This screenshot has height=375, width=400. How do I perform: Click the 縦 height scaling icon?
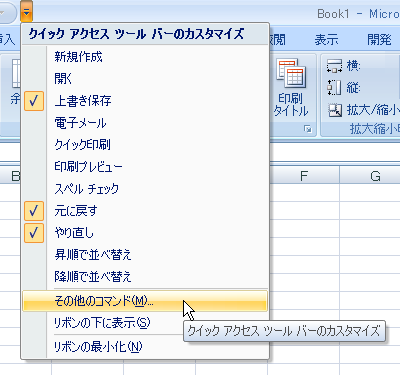334,88
